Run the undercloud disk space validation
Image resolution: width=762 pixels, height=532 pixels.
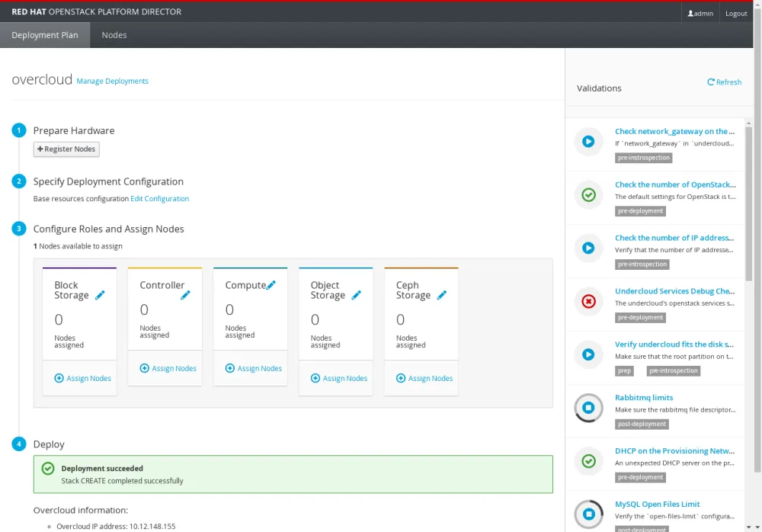click(588, 354)
